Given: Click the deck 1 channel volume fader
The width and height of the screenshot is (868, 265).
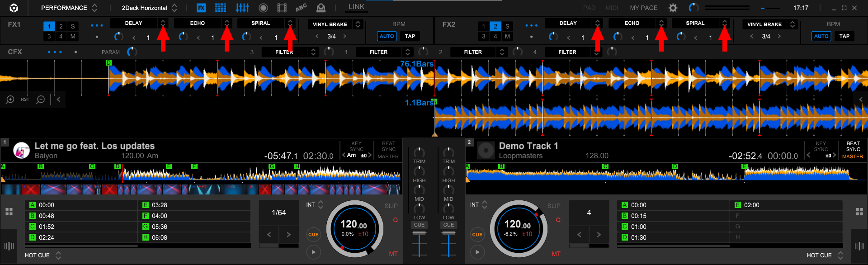Looking at the screenshot, I should coord(419,234).
